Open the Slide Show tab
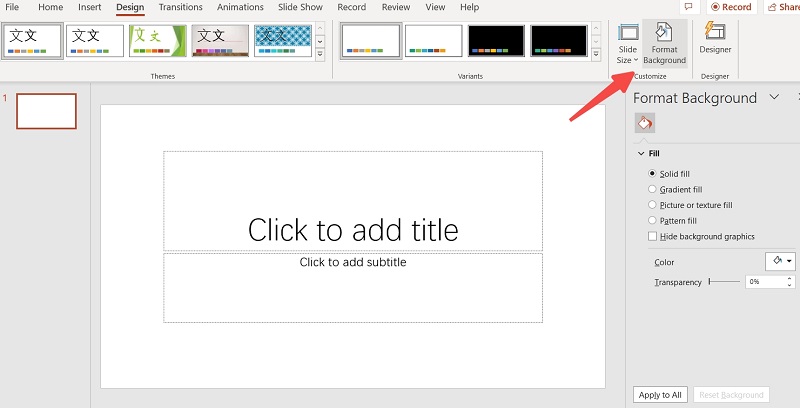Screen dimensions: 800x408 pos(300,7)
